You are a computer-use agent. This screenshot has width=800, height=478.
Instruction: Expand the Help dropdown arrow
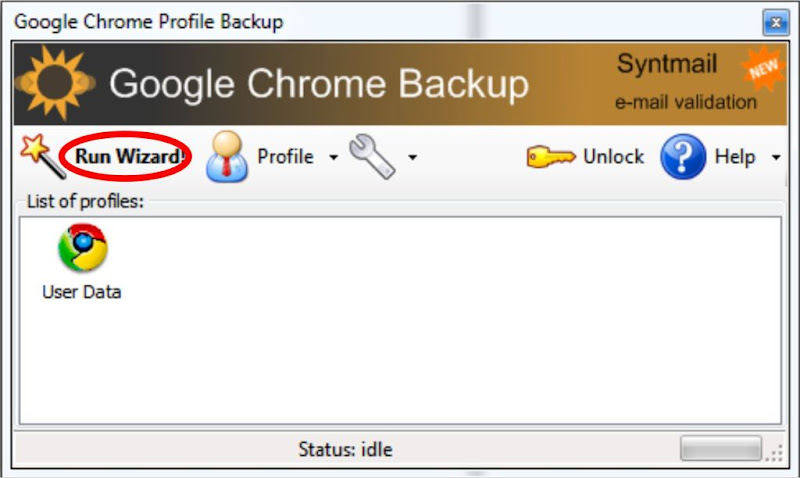click(x=776, y=157)
